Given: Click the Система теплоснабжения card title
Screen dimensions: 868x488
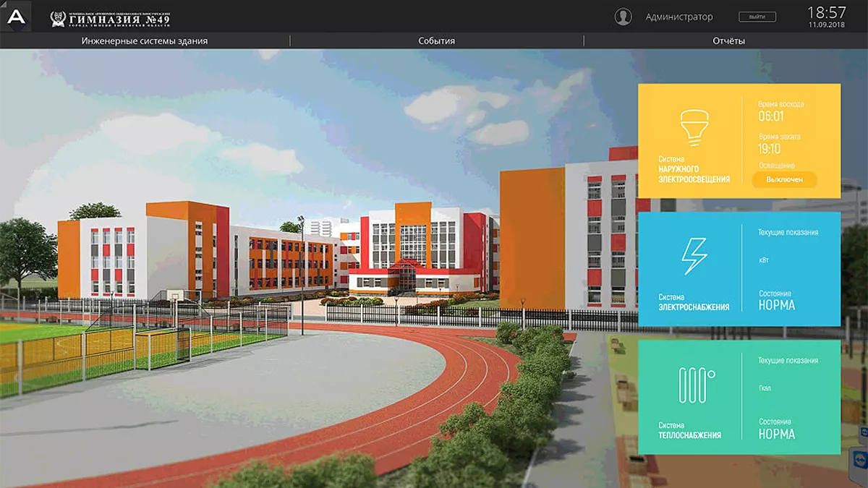Looking at the screenshot, I should [x=689, y=431].
